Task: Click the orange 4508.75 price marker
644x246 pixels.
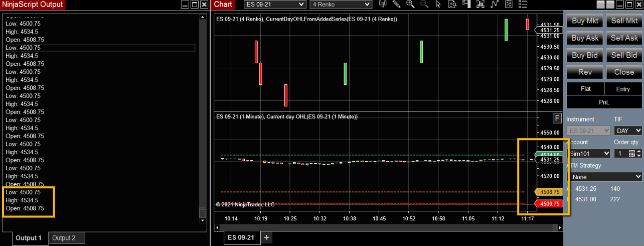Action: click(x=549, y=192)
